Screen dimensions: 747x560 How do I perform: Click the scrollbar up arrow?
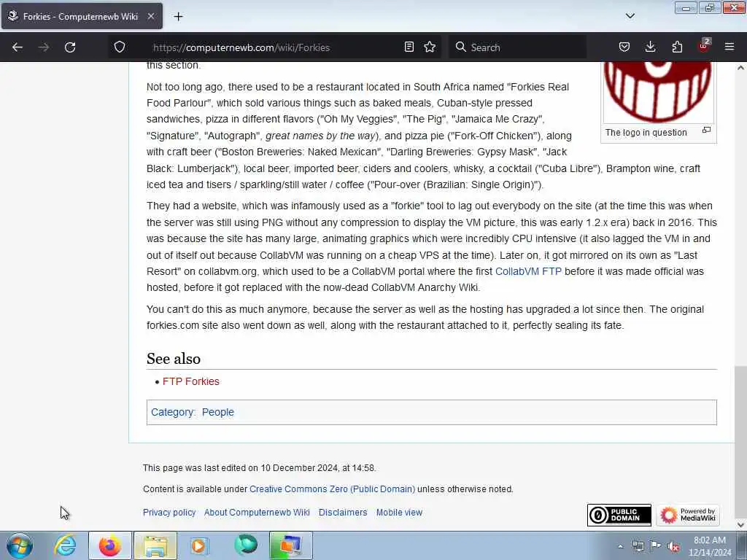click(x=740, y=68)
